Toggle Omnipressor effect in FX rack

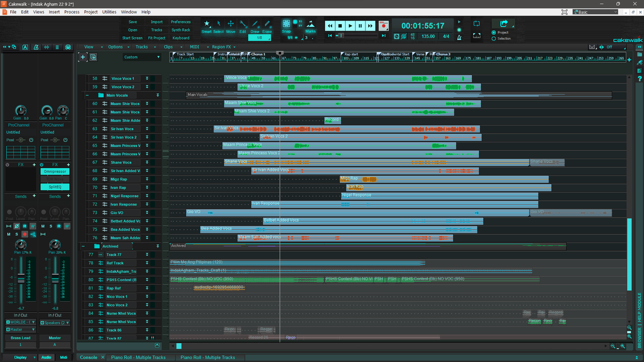point(55,171)
